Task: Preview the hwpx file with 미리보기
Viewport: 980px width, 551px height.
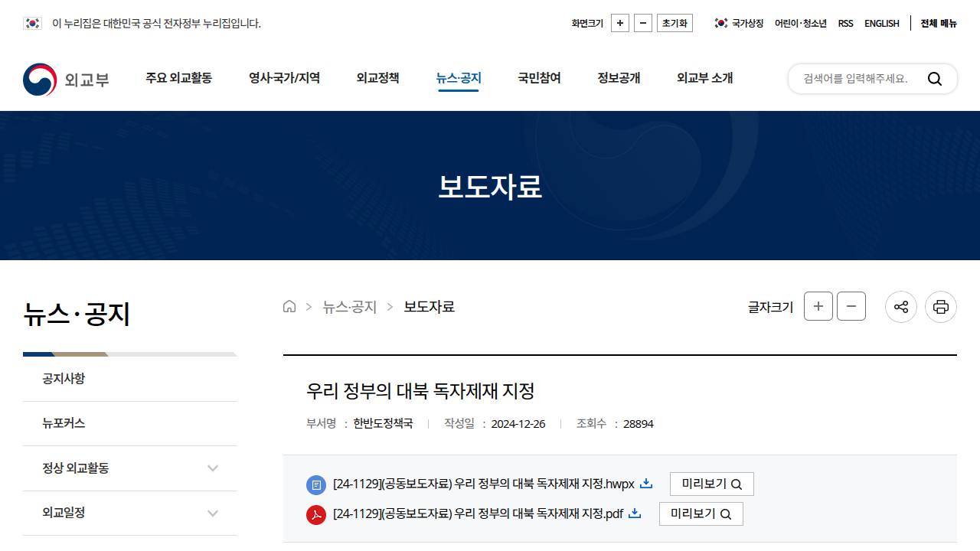Action: pyautogui.click(x=712, y=484)
